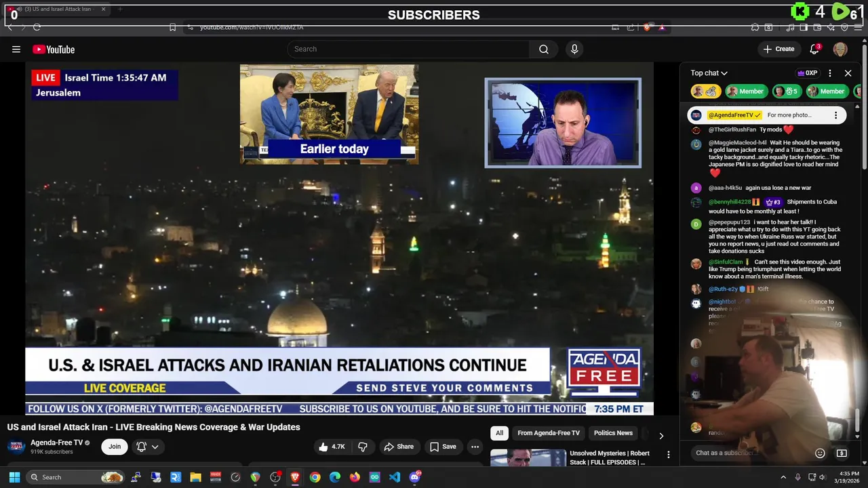868x488 pixels.
Task: Open Firefox from the taskbar
Action: click(355, 477)
